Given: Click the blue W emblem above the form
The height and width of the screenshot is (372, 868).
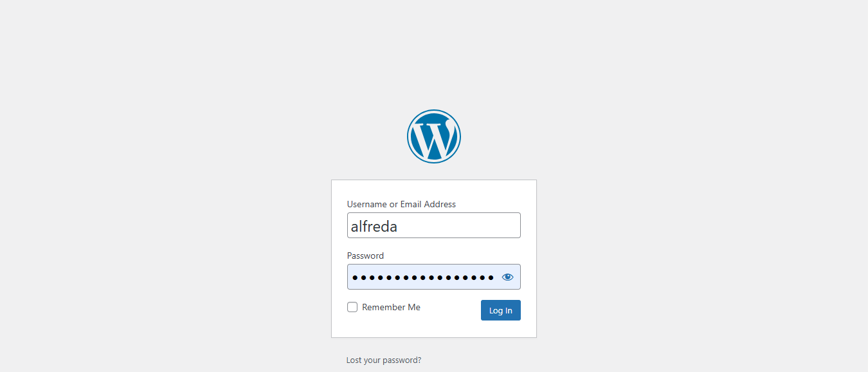Looking at the screenshot, I should [x=434, y=136].
